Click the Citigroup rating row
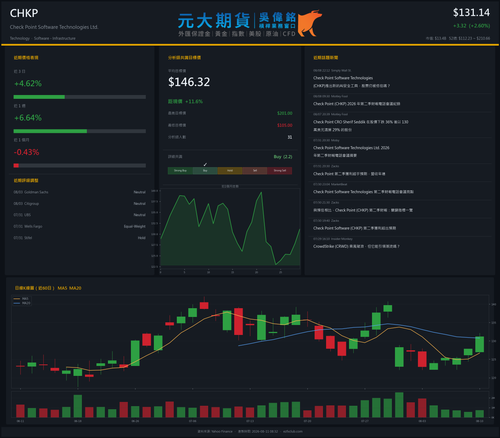The width and height of the screenshot is (500, 438). [x=79, y=203]
